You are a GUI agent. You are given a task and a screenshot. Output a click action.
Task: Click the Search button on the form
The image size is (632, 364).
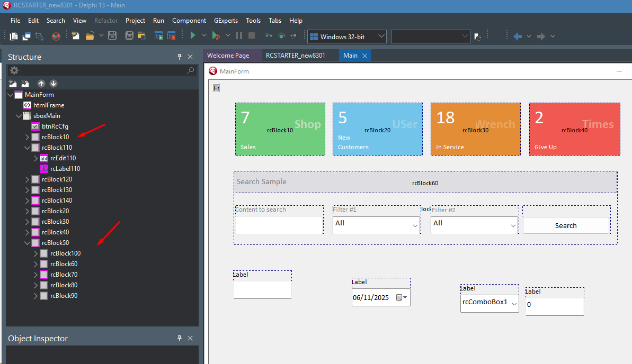click(x=566, y=225)
